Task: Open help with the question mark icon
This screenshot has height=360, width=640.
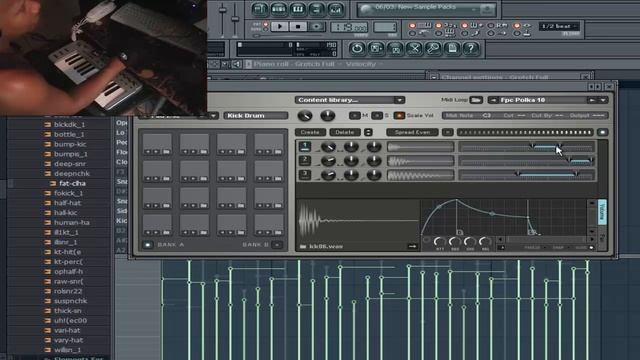Action: [x=471, y=49]
